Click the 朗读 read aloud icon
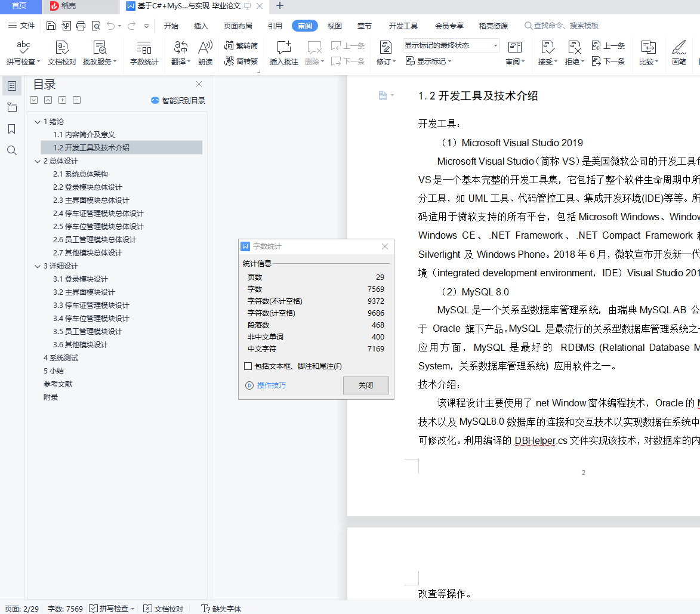 205,53
